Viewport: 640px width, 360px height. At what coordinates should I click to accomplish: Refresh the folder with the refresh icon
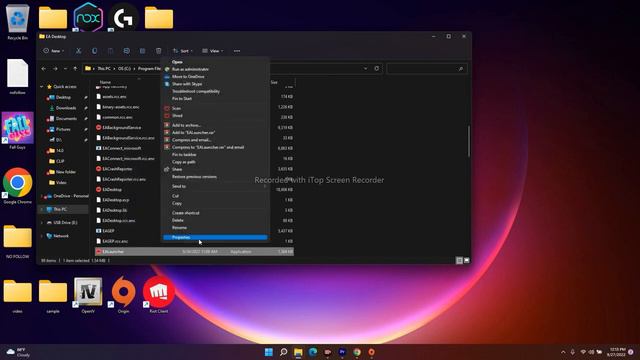(377, 69)
